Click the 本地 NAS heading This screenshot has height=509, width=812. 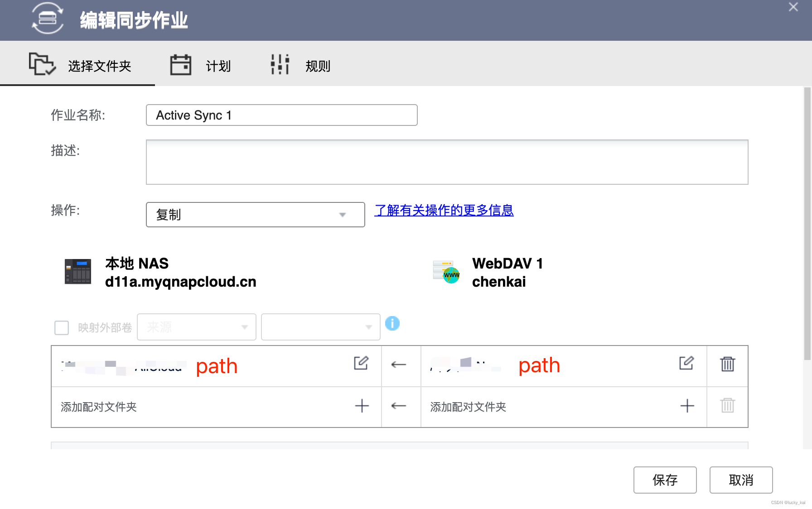[x=137, y=264]
